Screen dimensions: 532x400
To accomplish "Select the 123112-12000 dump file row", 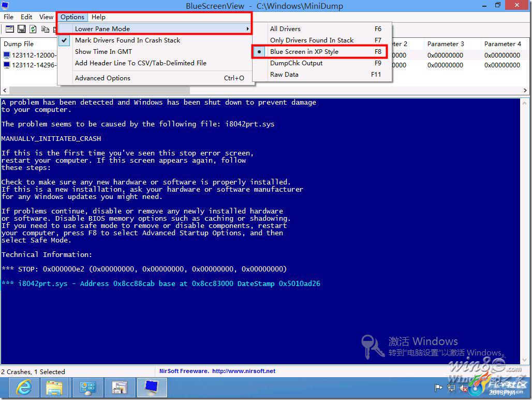I will (29, 55).
